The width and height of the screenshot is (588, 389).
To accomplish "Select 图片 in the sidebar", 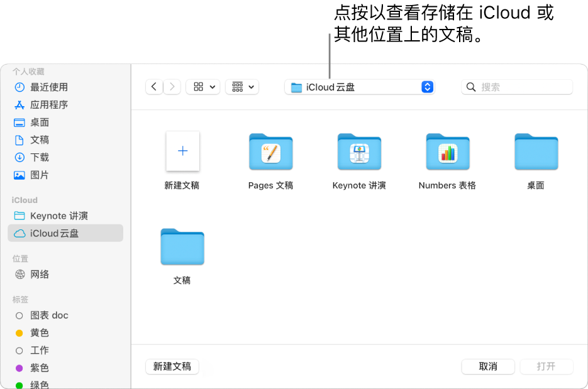I will click(65, 175).
